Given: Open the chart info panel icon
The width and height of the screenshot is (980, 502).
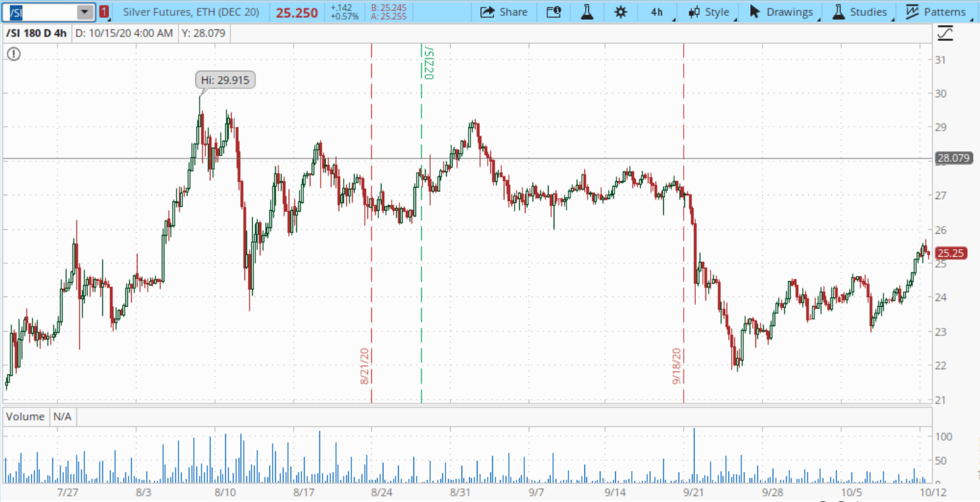Looking at the screenshot, I should [554, 12].
